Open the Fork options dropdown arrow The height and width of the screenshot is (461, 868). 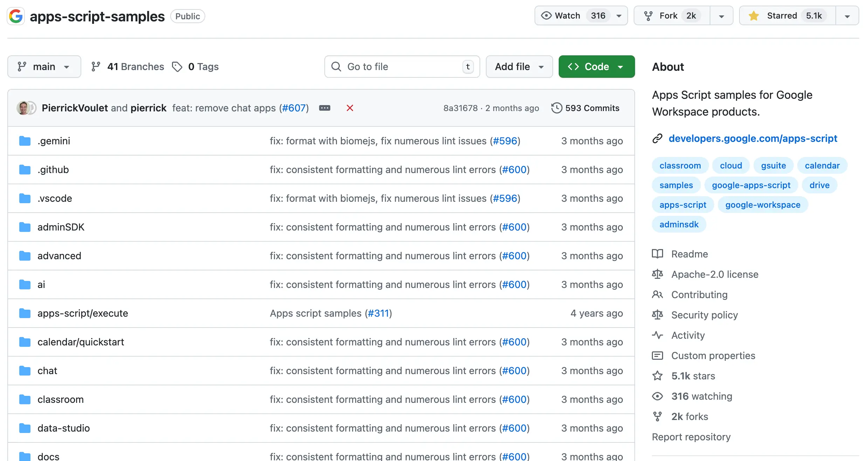pos(721,16)
